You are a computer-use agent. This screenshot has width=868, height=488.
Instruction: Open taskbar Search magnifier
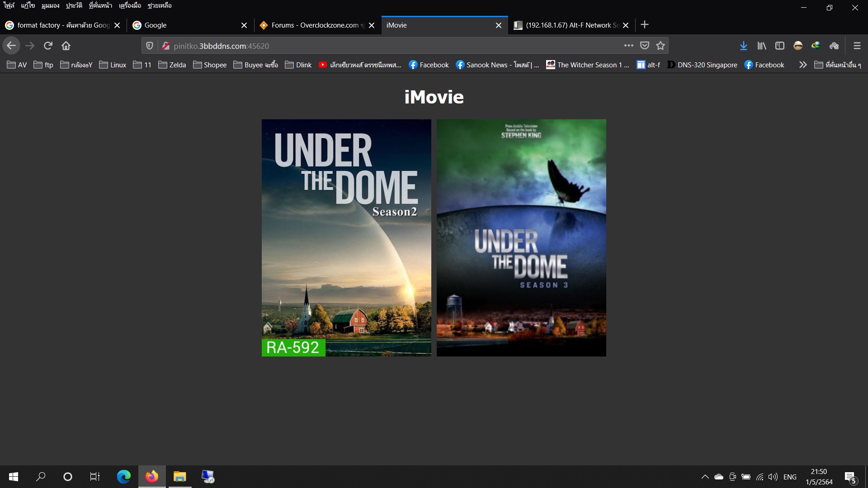41,477
